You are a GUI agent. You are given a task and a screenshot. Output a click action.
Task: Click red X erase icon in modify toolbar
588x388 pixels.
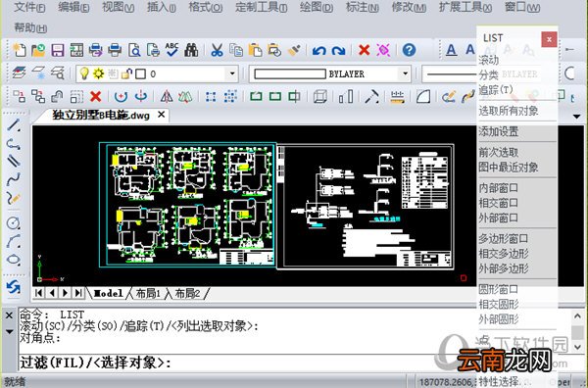pyautogui.click(x=96, y=97)
